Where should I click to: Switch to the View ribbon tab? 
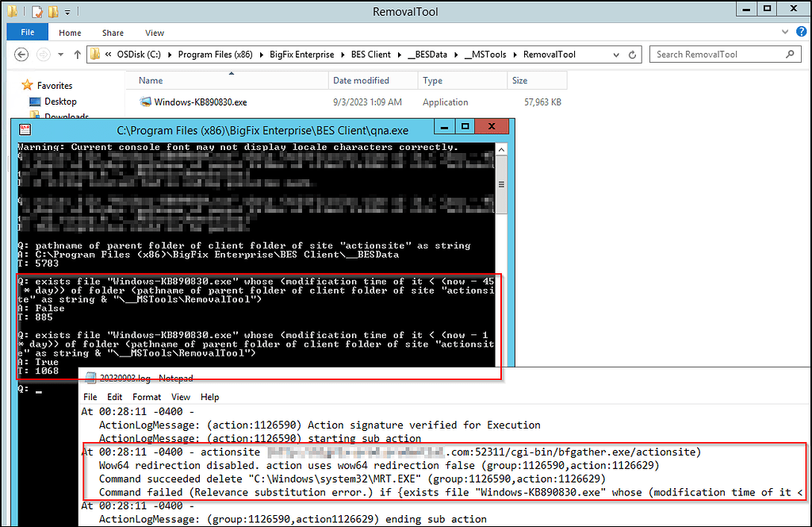tap(155, 33)
